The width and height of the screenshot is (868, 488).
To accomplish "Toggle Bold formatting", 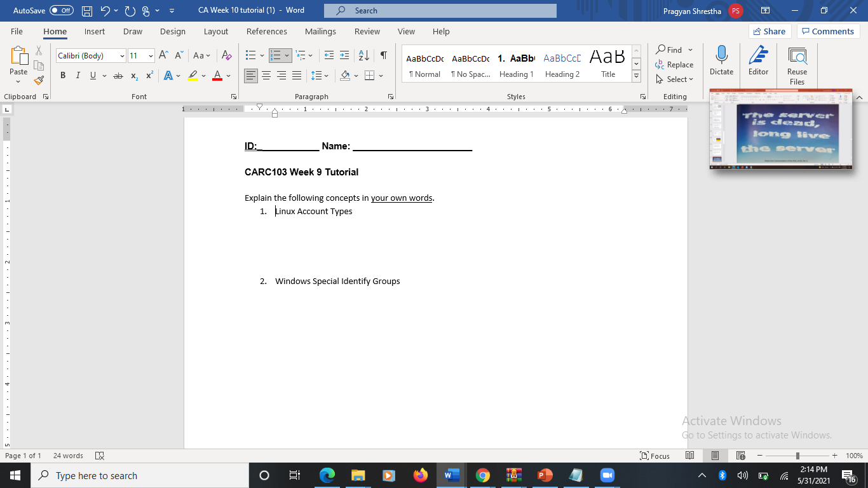I will (x=63, y=76).
